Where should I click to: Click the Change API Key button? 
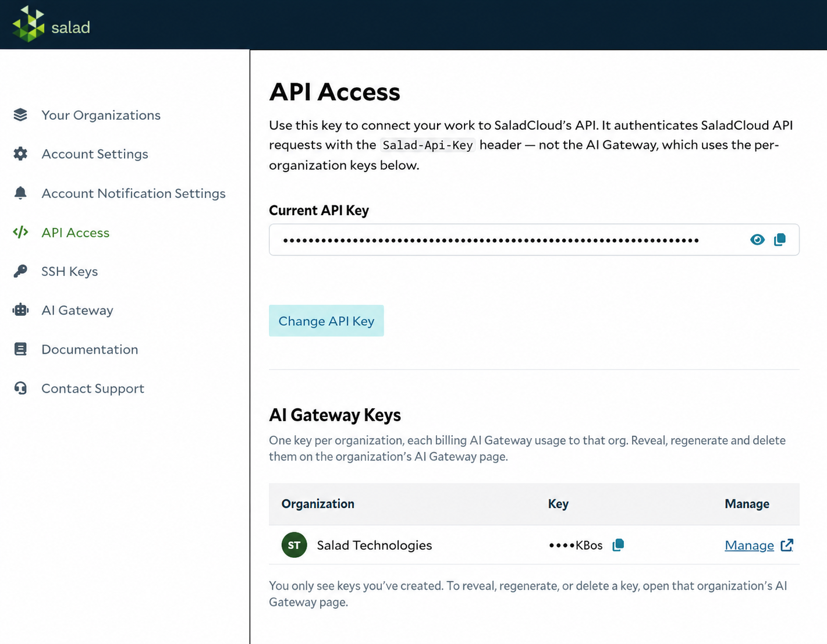click(326, 321)
